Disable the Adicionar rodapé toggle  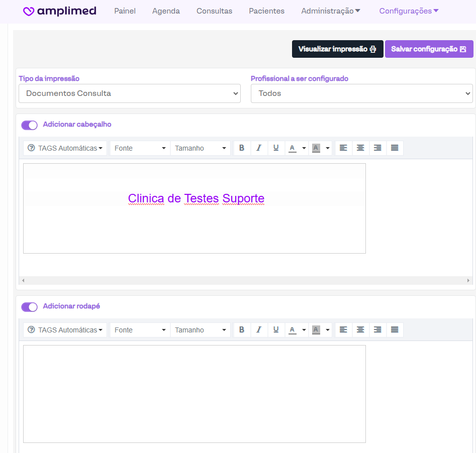[29, 307]
